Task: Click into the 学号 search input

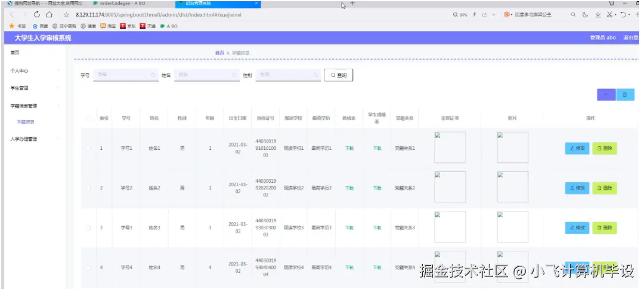Action: coord(126,75)
